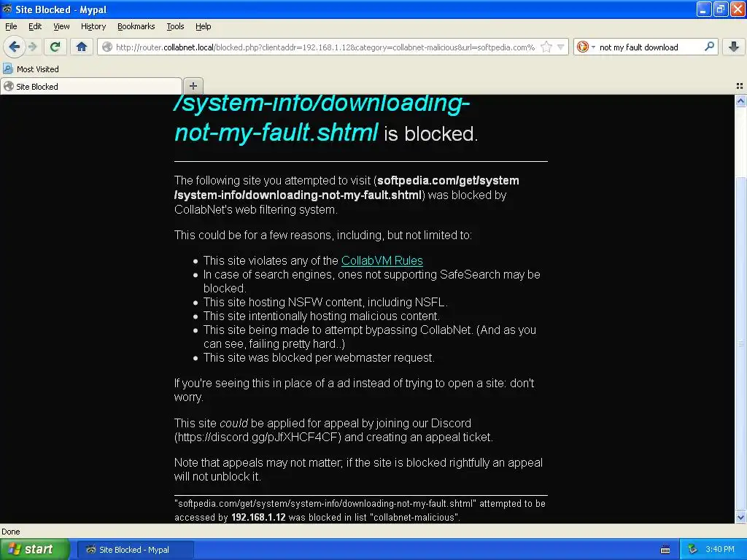Restore down the Mypal window
Image resolution: width=747 pixels, height=560 pixels.
point(720,9)
